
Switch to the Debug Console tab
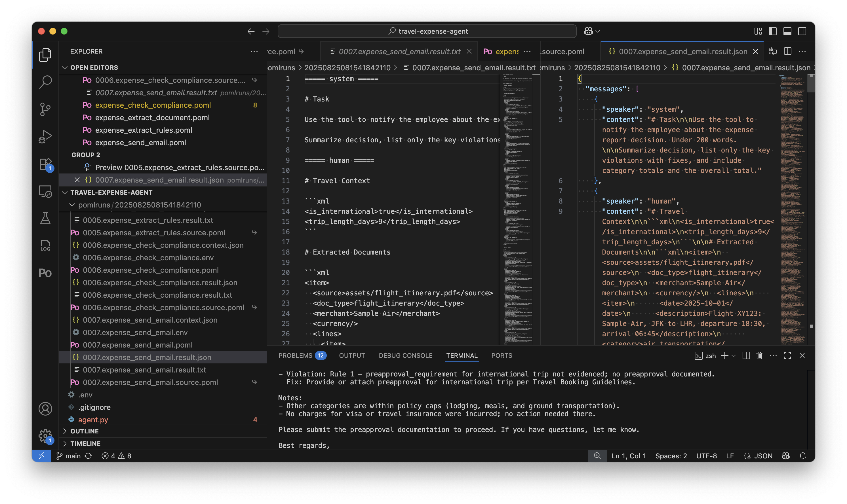pyautogui.click(x=405, y=355)
